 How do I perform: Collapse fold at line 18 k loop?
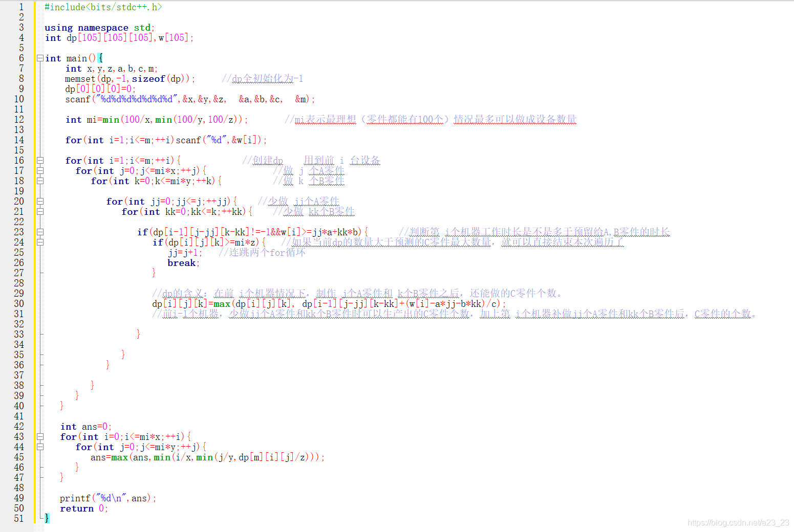(x=40, y=181)
